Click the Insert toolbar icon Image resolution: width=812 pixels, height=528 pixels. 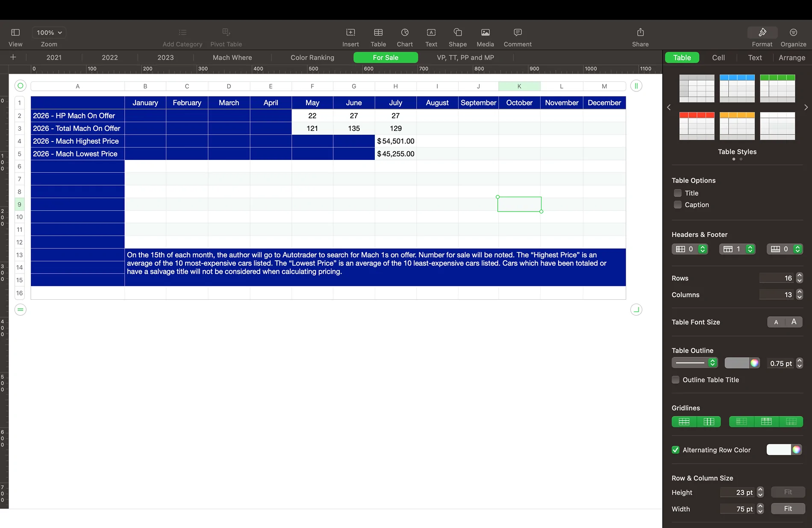[x=350, y=32]
